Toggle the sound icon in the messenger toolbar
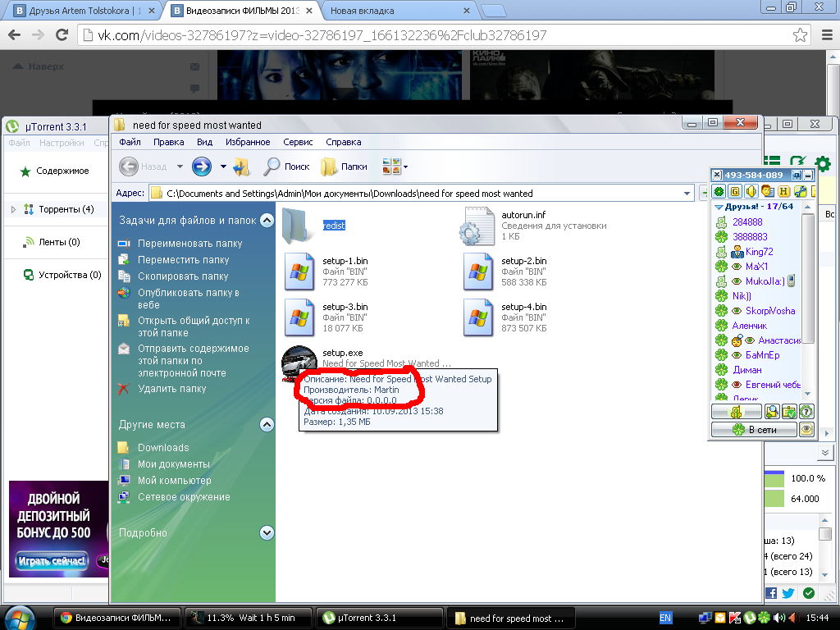The image size is (840, 630). (751, 191)
